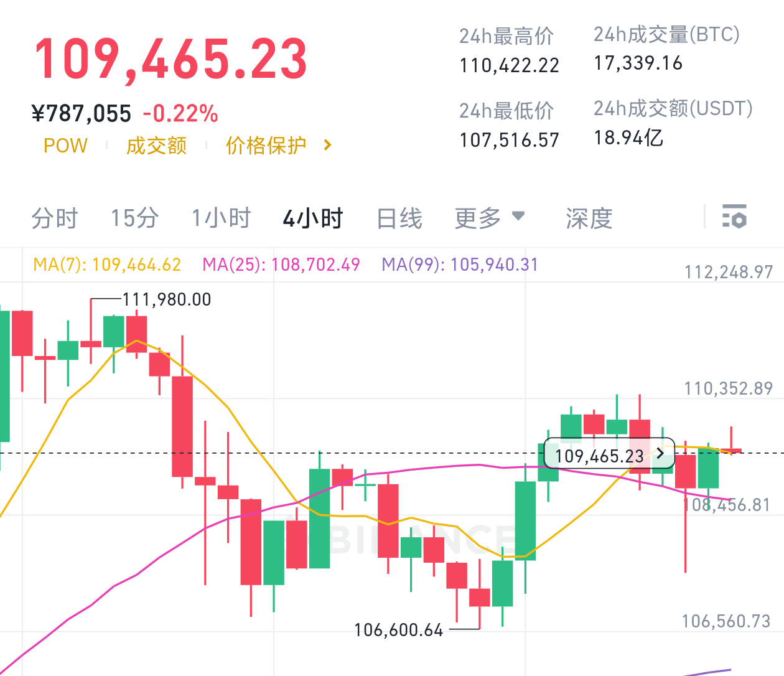The height and width of the screenshot is (676, 784).
Task: Select the 15分 interval tab
Action: coord(134,218)
